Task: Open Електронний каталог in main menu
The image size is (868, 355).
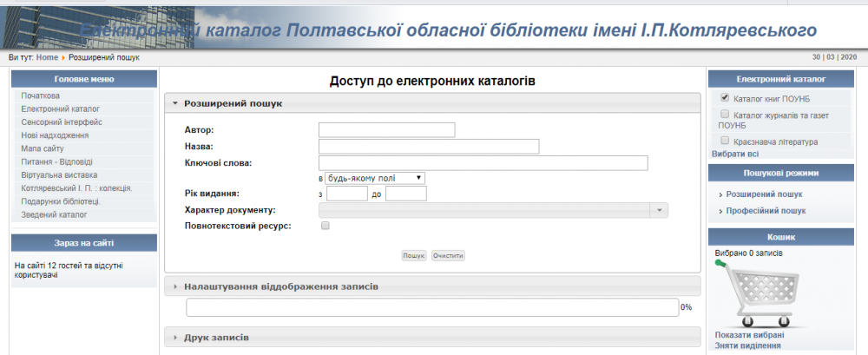Action: click(61, 109)
